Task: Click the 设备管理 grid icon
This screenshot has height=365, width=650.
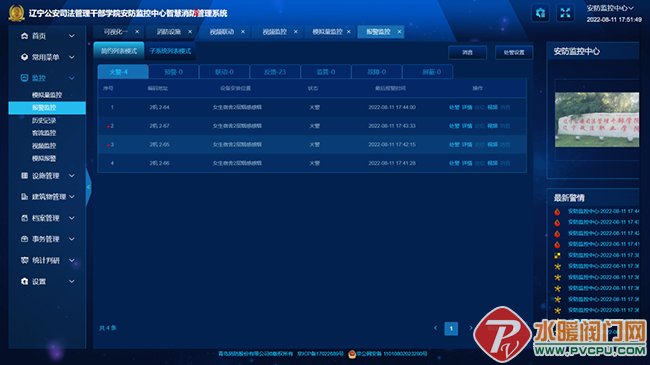Action: [24, 175]
